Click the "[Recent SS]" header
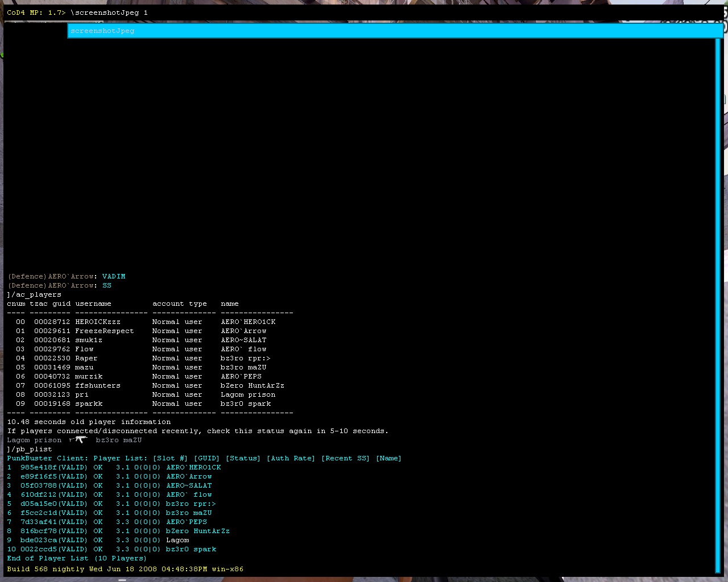The image size is (728, 582). click(x=345, y=458)
